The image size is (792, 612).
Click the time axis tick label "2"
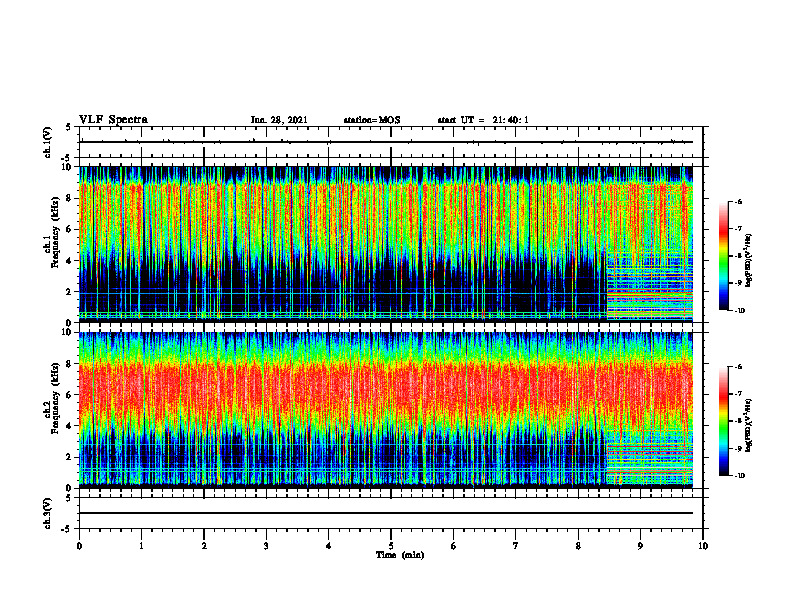point(204,546)
